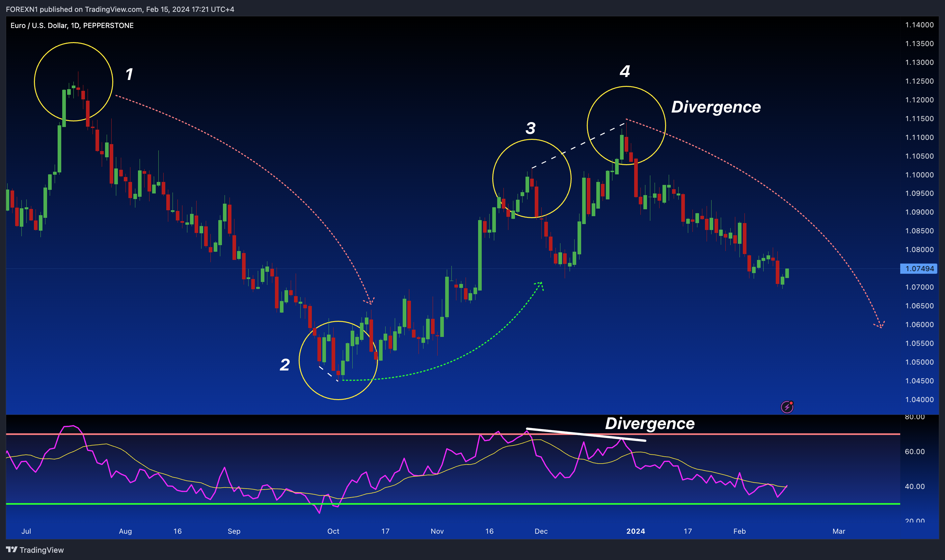Click the 1.05000 price axis label

point(919,362)
